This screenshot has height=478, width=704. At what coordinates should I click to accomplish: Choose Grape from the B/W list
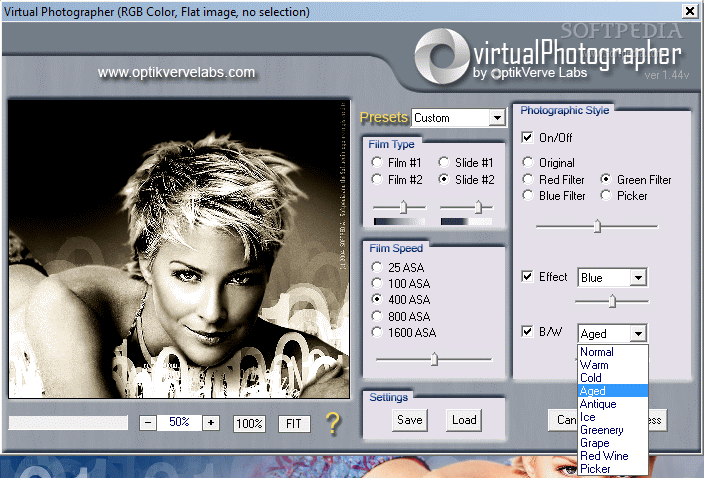[x=613, y=443]
